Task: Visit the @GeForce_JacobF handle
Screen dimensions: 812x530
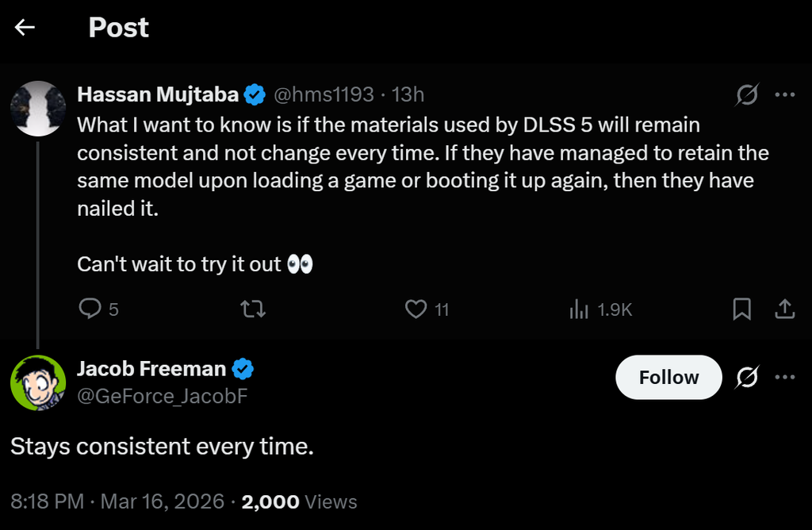Action: coord(163,395)
